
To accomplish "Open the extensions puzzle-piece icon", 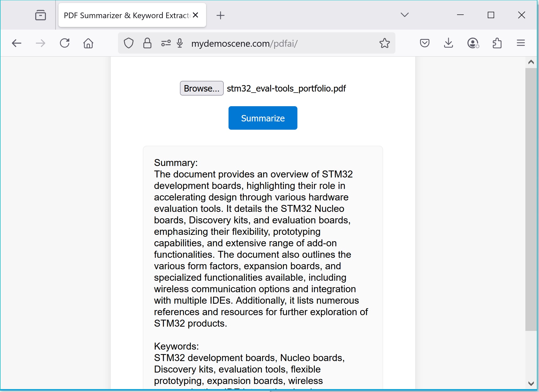I will click(497, 43).
